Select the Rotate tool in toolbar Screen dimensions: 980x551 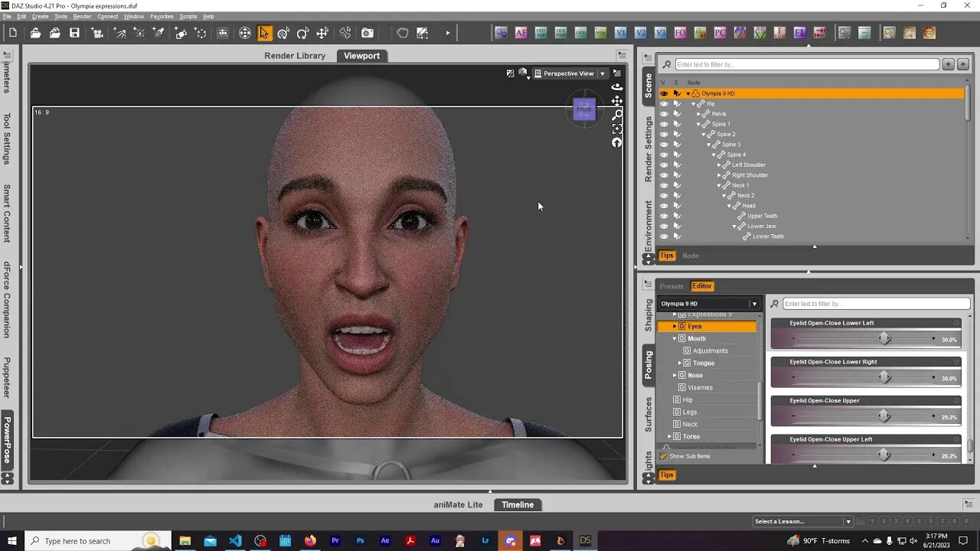pos(302,33)
